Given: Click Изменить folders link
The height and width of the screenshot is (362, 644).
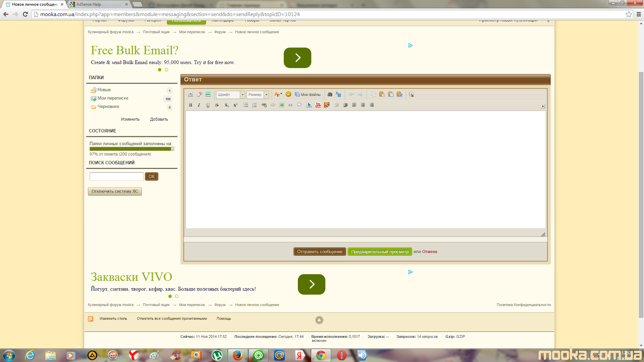Looking at the screenshot, I should pyautogui.click(x=130, y=119).
